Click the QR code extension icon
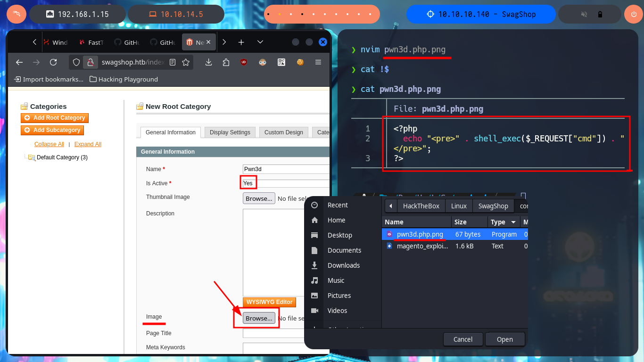 point(281,62)
